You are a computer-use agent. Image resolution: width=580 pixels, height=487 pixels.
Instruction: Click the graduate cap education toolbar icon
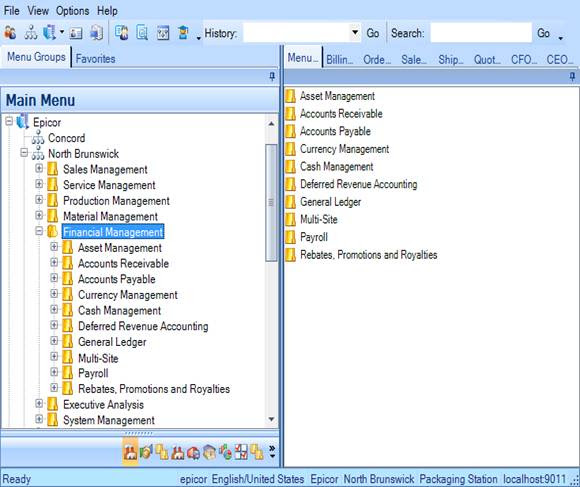[183, 33]
